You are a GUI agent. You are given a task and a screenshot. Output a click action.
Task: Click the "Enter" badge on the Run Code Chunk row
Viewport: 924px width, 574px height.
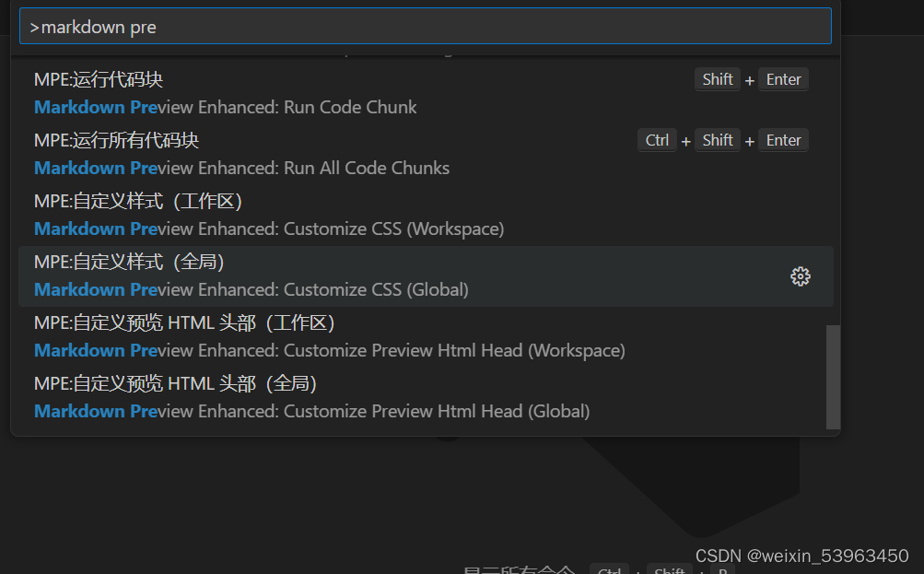[782, 79]
